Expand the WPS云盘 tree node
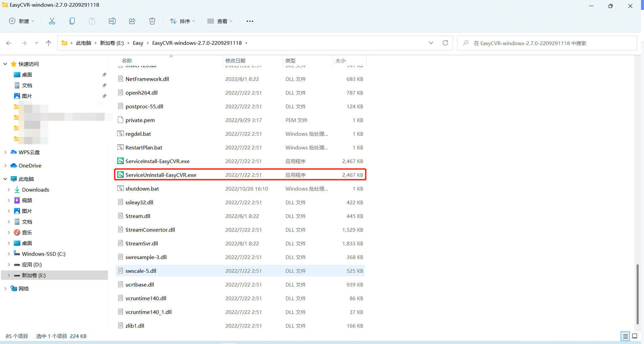644x344 pixels. 5,152
